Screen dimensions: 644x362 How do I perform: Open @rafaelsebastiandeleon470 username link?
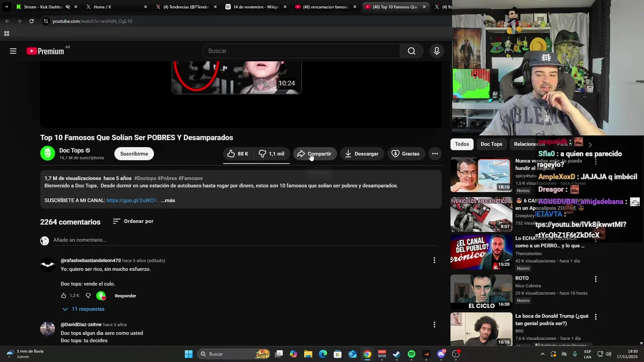[91, 260]
